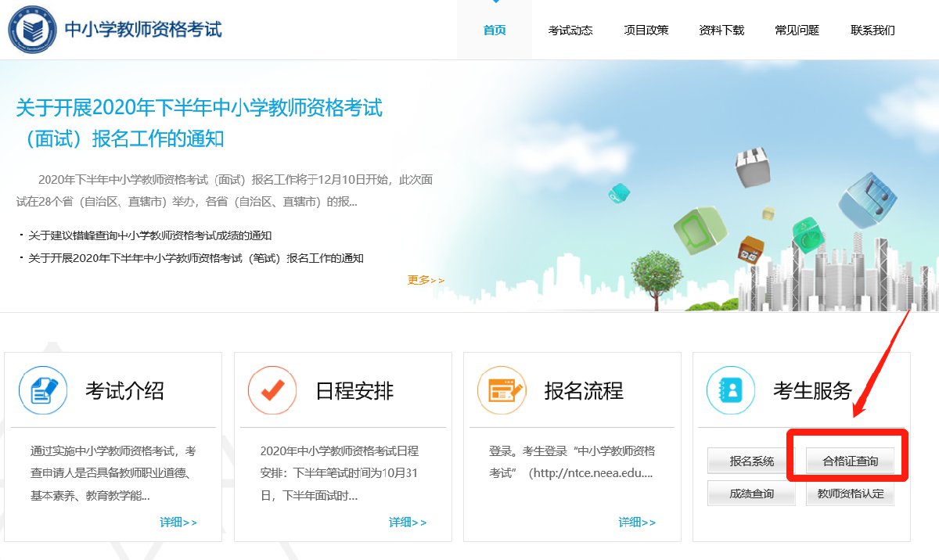This screenshot has height=560, width=939.
Task: Open the 常见问题 menu item
Action: [797, 31]
